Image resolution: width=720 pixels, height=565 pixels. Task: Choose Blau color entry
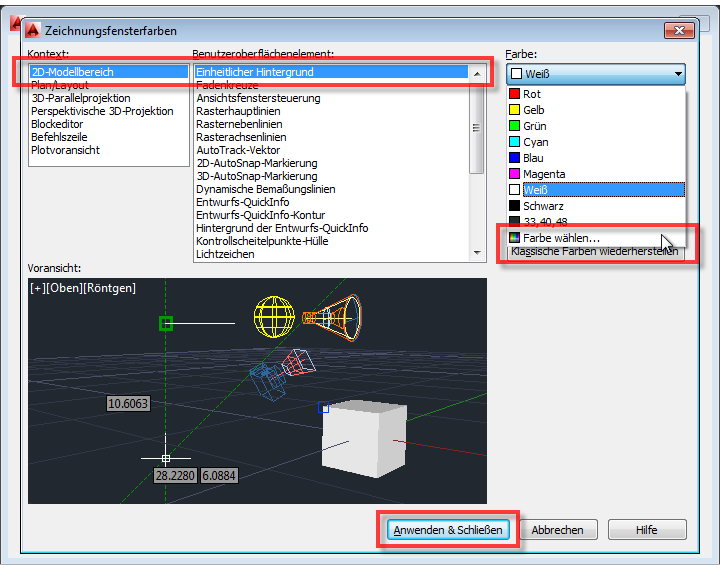(x=533, y=158)
